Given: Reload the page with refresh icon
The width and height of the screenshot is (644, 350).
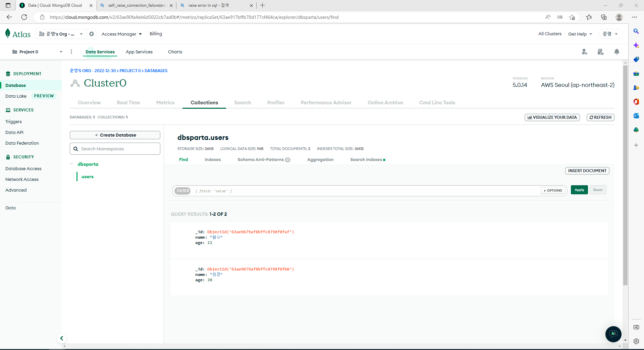Looking at the screenshot, I should pyautogui.click(x=24, y=17).
